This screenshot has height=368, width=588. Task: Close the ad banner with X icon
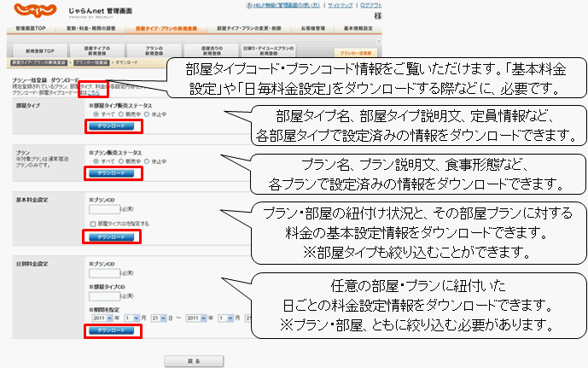pos(379,42)
